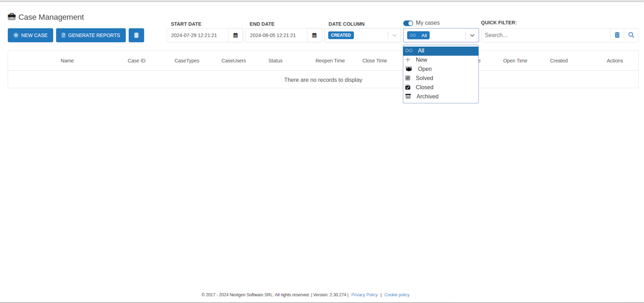The height and width of the screenshot is (303, 644).
Task: Click the blue trash button beside Generate Reports
Action: coord(136,35)
